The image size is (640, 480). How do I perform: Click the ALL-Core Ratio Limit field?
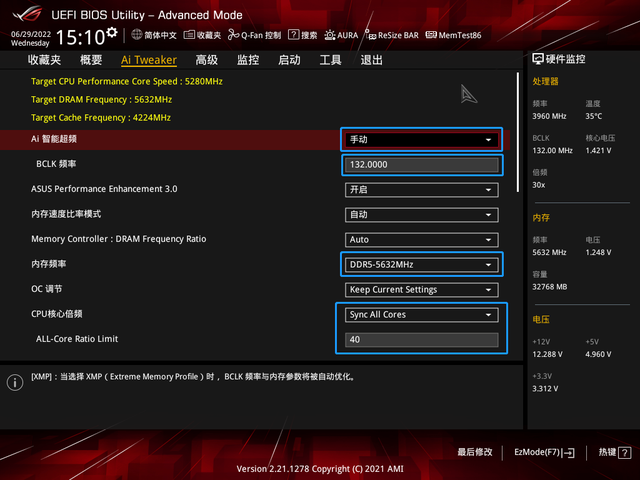click(422, 340)
